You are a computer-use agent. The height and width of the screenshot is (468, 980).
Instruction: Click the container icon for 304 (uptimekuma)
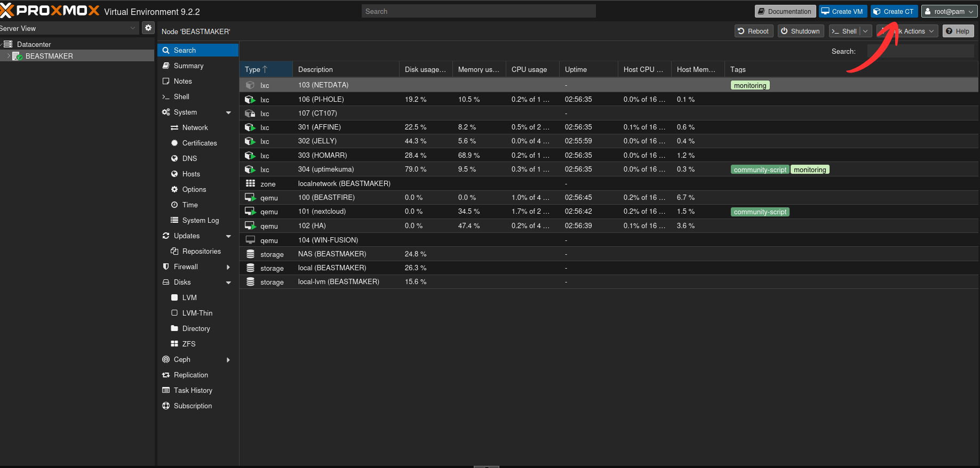pyautogui.click(x=250, y=170)
